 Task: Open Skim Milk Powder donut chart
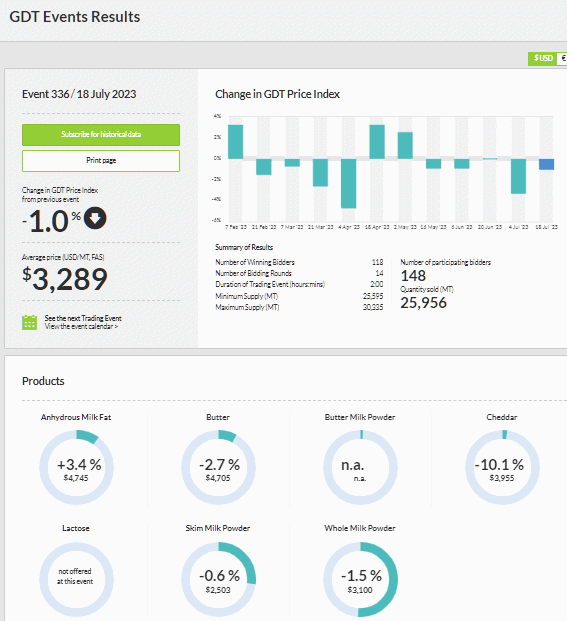point(218,579)
